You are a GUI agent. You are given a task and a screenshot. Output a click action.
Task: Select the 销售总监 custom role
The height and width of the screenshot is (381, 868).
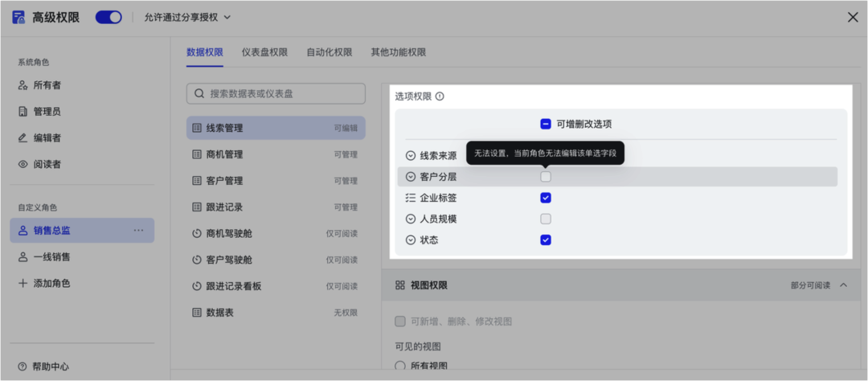click(82, 231)
